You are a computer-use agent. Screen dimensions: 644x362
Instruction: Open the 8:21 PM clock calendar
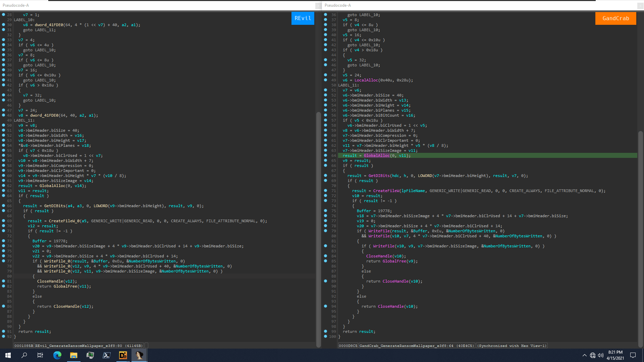[615, 355]
